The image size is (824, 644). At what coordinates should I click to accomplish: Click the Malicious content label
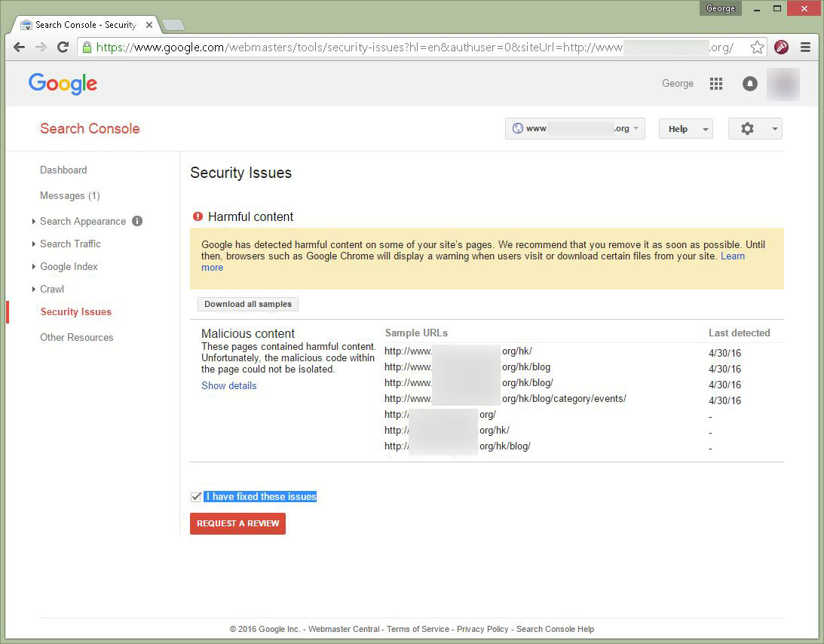tap(248, 334)
